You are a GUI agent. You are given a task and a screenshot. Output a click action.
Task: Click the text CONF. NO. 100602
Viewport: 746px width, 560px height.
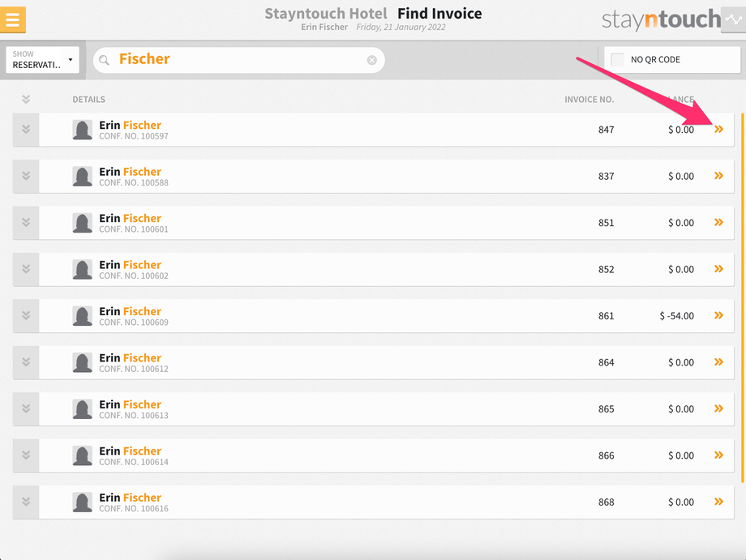point(134,276)
